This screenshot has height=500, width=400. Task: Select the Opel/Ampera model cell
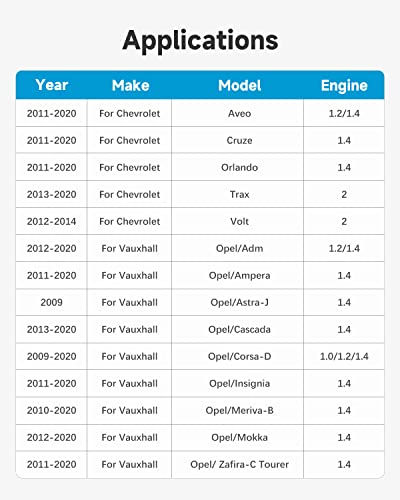click(239, 275)
